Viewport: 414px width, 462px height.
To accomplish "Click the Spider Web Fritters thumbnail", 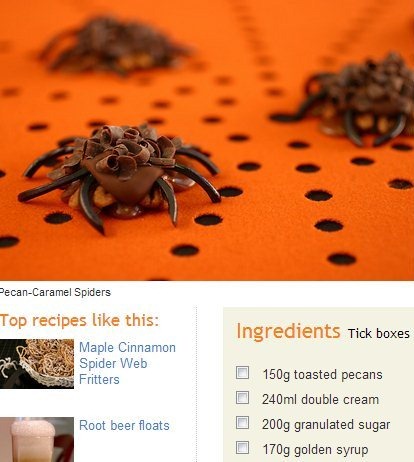I will (x=37, y=364).
